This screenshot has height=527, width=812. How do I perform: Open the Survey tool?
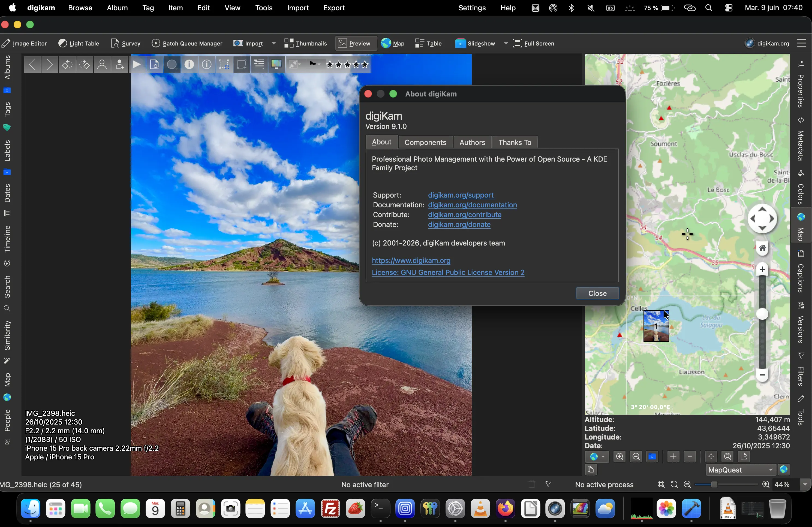[125, 43]
